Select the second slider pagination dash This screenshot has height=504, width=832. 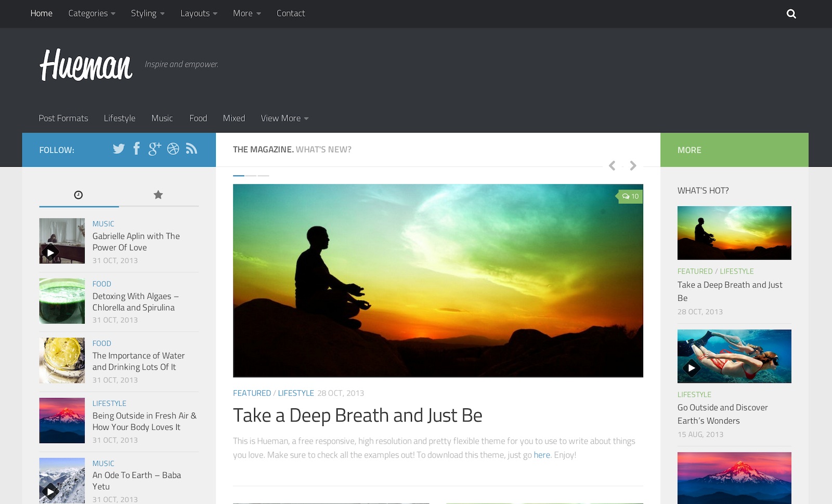tap(251, 176)
